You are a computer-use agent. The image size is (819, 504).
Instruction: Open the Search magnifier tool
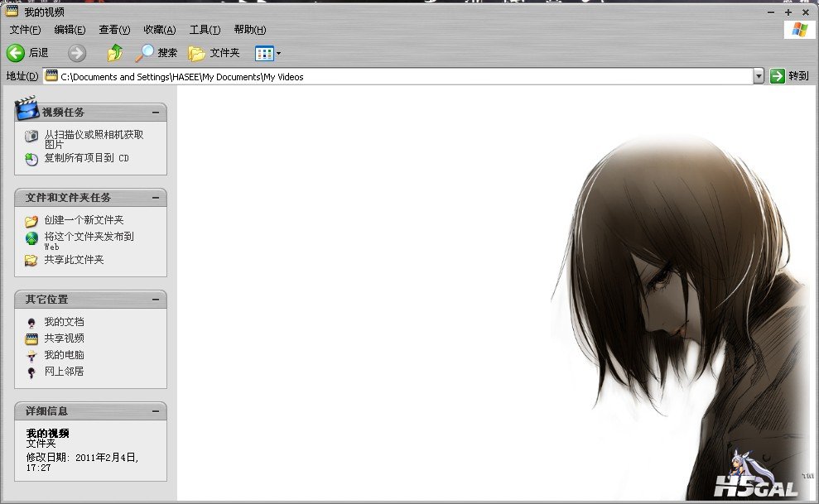click(x=146, y=53)
